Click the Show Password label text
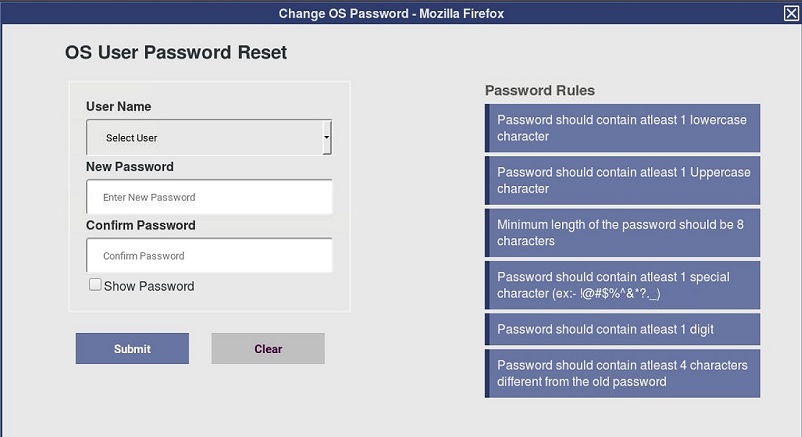Screen dimensions: 802x437 click(x=149, y=287)
